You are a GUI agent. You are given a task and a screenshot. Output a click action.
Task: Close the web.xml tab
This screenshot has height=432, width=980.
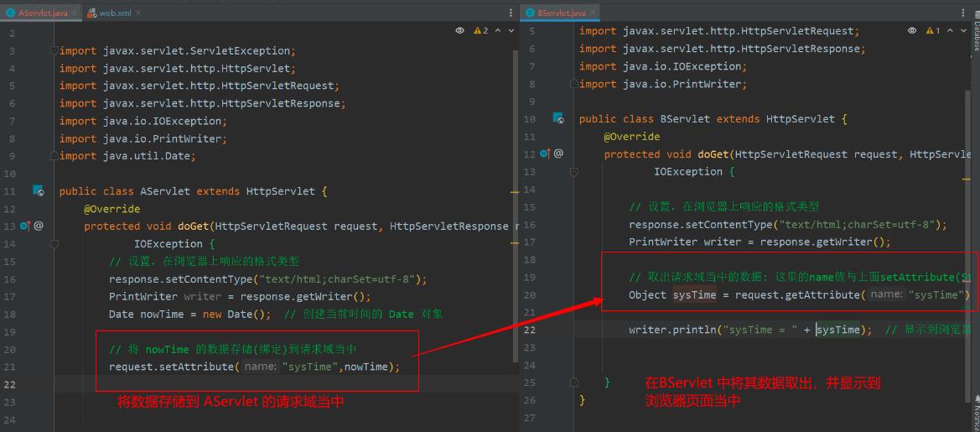[138, 13]
